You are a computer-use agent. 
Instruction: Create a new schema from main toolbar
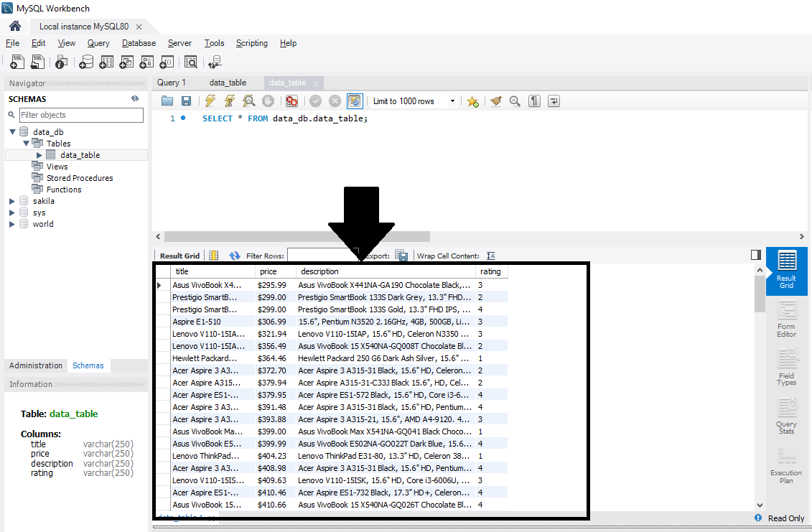click(86, 62)
